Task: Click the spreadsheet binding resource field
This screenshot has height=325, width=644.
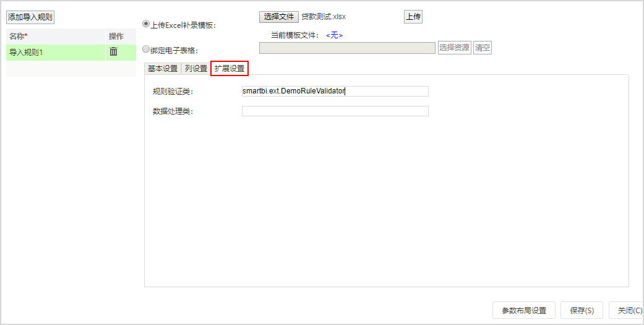Action: [x=347, y=48]
